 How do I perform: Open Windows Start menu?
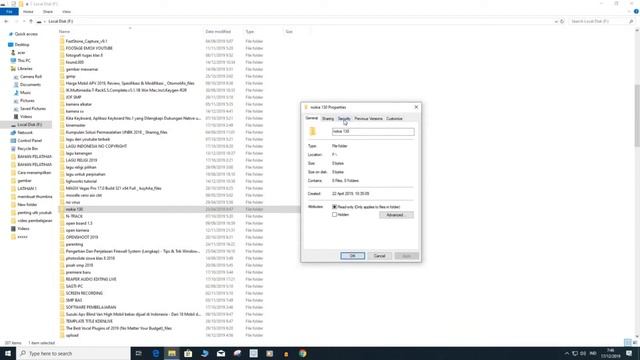8,353
